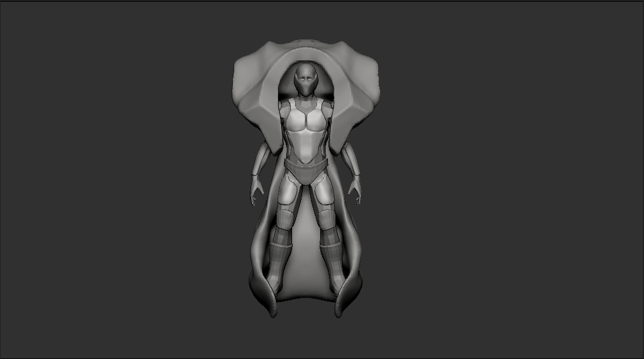Image resolution: width=644 pixels, height=359 pixels.
Task: Click the cape's curled bottom-right tip
Action: tap(340, 310)
